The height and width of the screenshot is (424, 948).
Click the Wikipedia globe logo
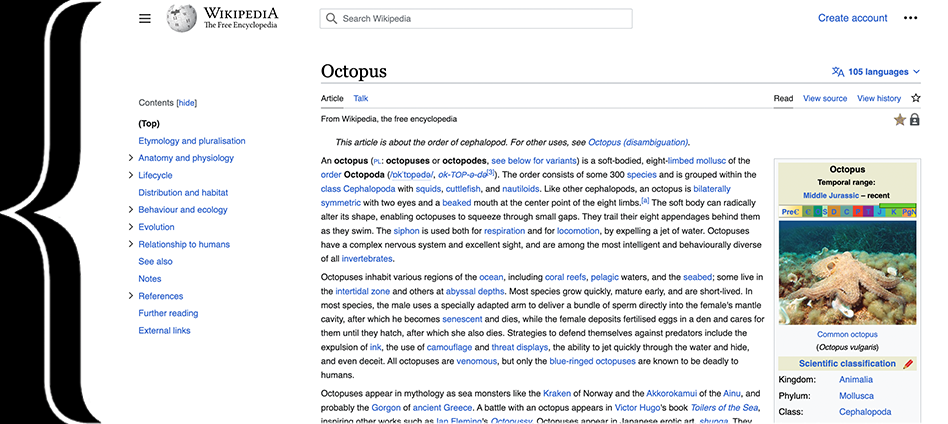tap(181, 18)
